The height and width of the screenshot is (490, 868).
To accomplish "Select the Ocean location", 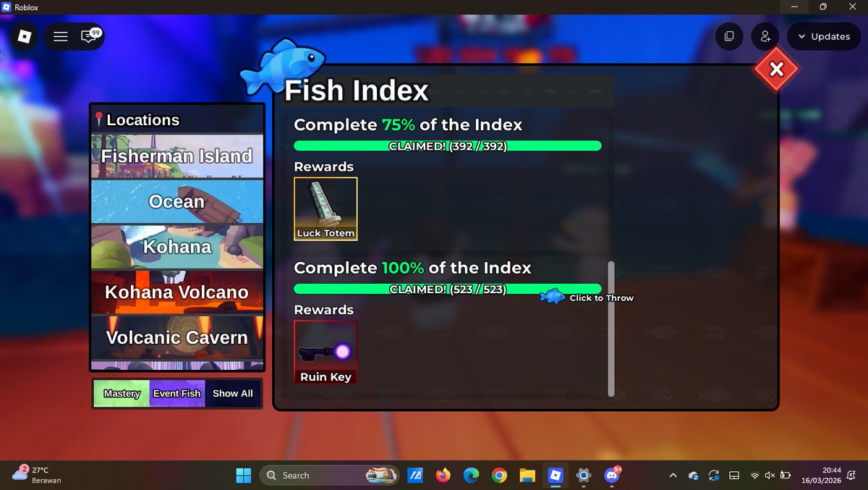I will (177, 202).
